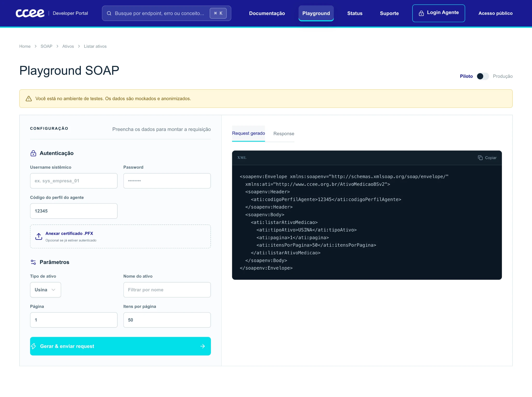Click the lock icon in Login Agente
Image resolution: width=532 pixels, height=397 pixels.
pyautogui.click(x=421, y=13)
